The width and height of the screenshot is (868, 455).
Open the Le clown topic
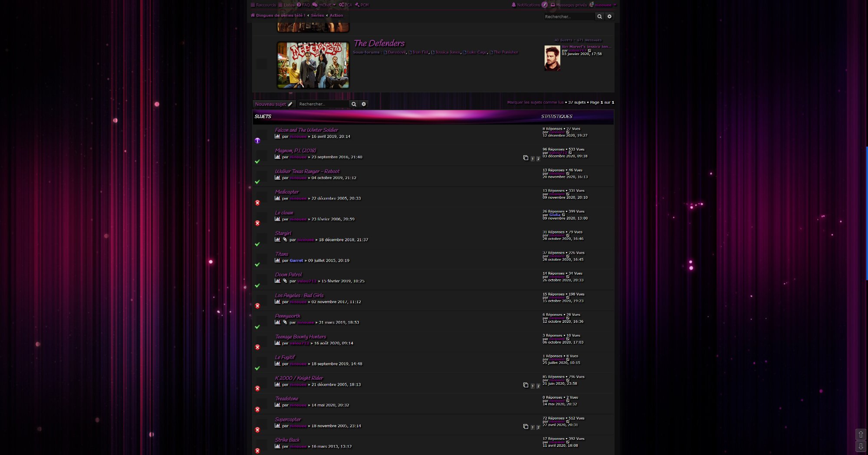tap(284, 213)
